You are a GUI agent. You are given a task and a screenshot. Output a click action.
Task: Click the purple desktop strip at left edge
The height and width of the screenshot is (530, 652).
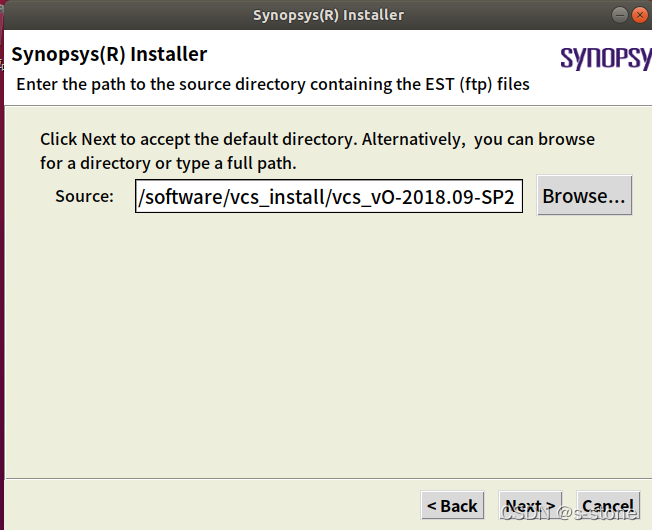click(2, 291)
